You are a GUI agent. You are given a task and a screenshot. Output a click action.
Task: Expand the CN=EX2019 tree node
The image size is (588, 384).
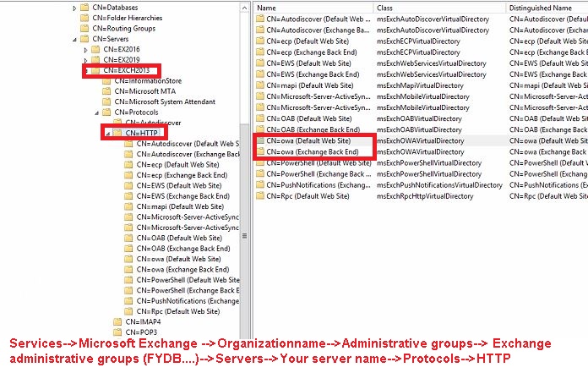click(85, 61)
